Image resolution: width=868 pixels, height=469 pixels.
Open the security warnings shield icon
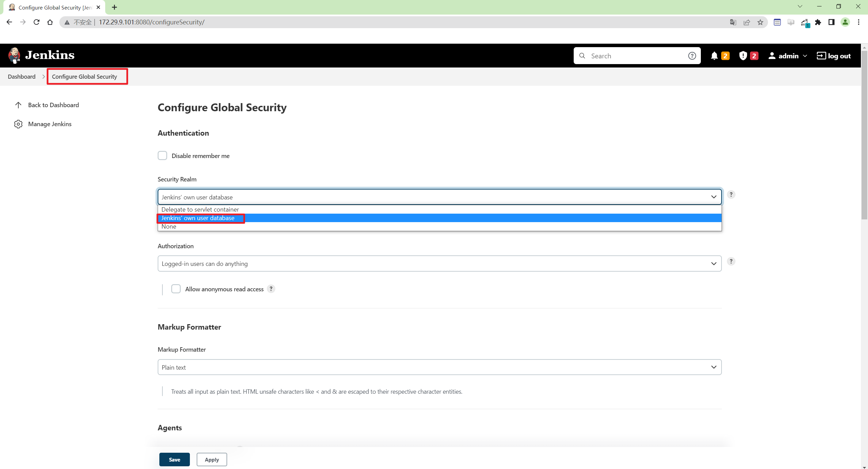pyautogui.click(x=743, y=56)
